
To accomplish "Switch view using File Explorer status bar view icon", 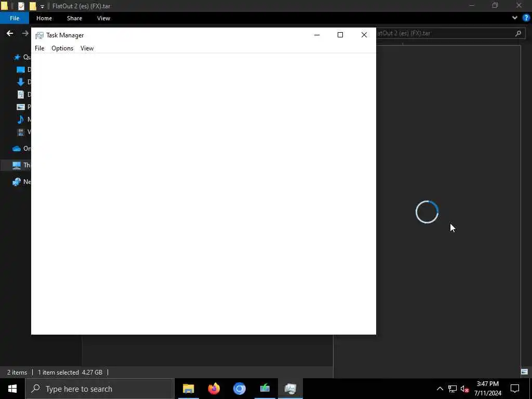I will click(524, 372).
